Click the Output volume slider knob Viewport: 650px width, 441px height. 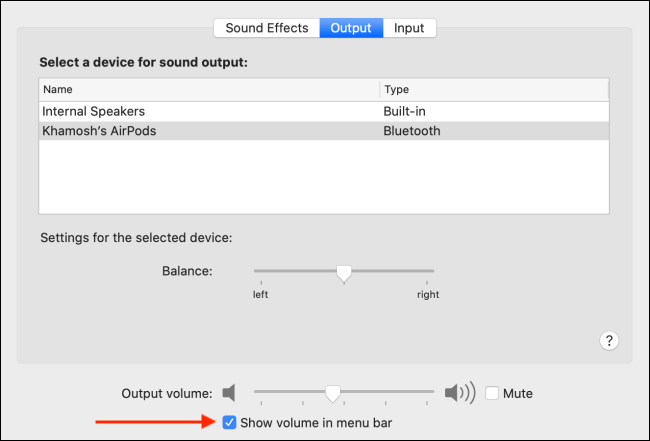click(332, 394)
